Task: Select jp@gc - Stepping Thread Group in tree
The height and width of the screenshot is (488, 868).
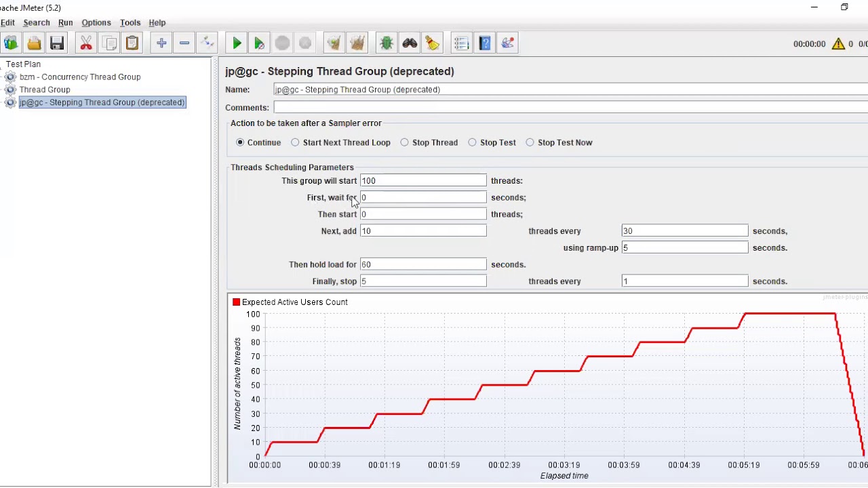Action: pos(102,102)
